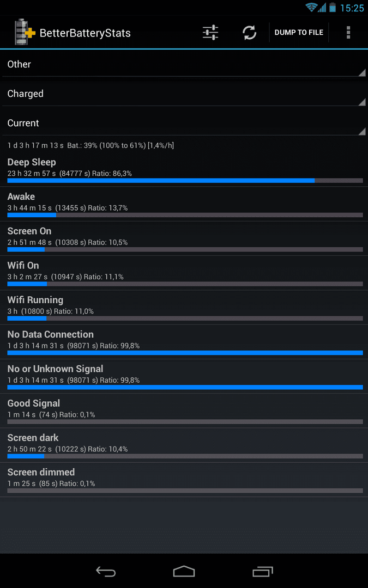Tap the Wi-Fi status bar icon
This screenshot has width=368, height=588.
tap(311, 7)
